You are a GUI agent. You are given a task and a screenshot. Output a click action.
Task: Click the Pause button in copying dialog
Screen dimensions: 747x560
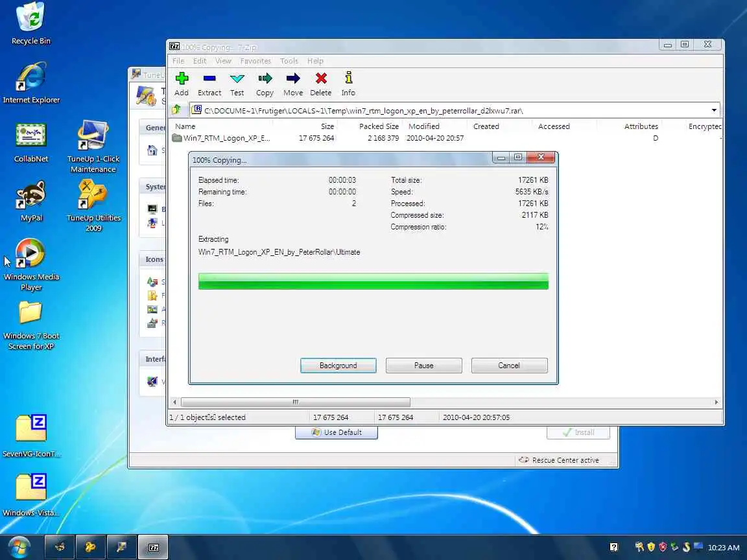pos(423,366)
